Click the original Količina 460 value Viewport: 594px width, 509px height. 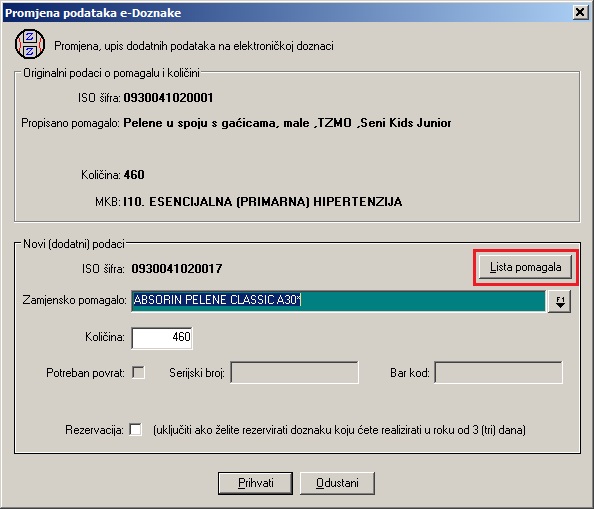pyautogui.click(x=134, y=175)
